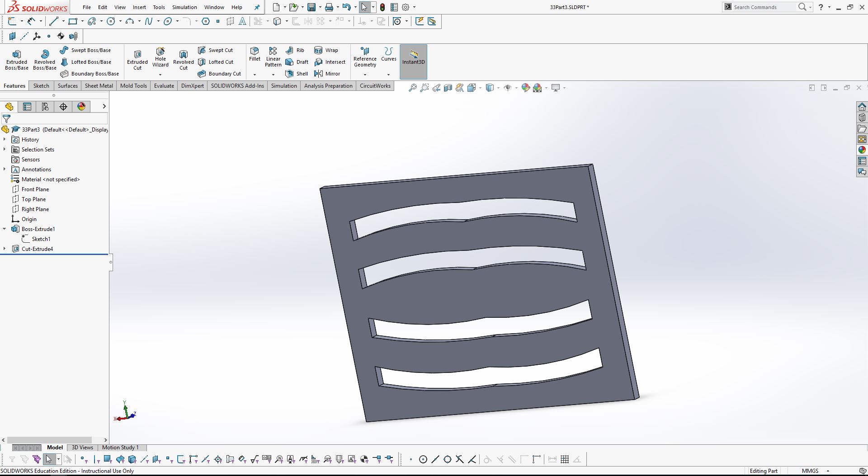Viewport: 868px width, 476px height.
Task: Open the DimXpertManager tab icon
Action: [63, 107]
